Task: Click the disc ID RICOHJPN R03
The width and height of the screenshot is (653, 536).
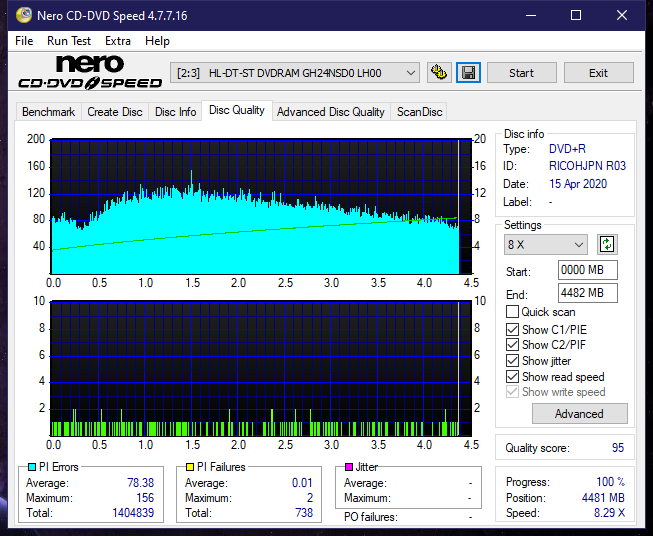Action: pyautogui.click(x=587, y=166)
